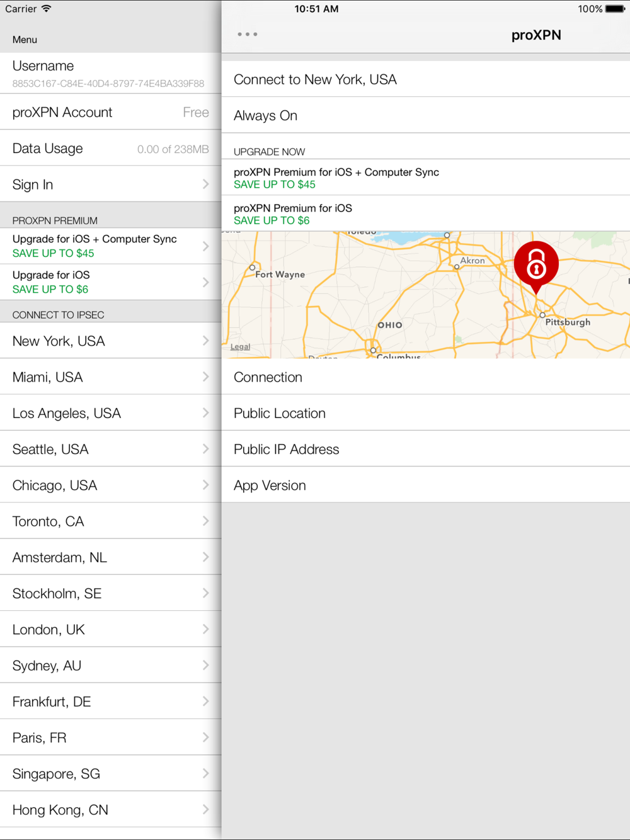Tap the Wi-Fi icon in status bar
This screenshot has width=630, height=840.
(x=47, y=9)
